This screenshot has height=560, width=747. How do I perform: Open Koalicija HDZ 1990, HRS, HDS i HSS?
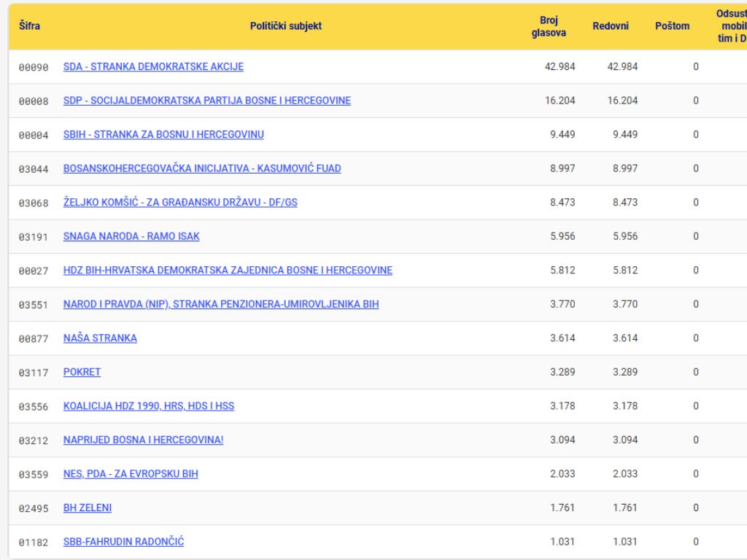(x=149, y=405)
